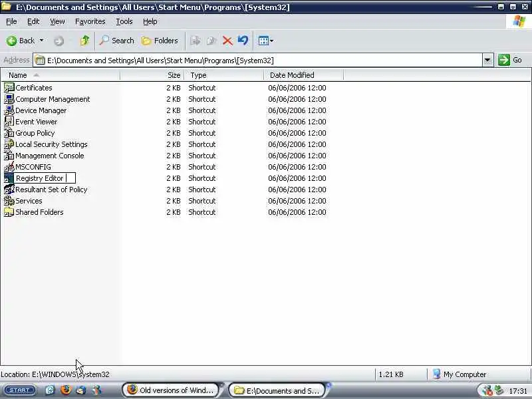Sort by the Date Modified column header
This screenshot has height=399, width=532.
304,75
